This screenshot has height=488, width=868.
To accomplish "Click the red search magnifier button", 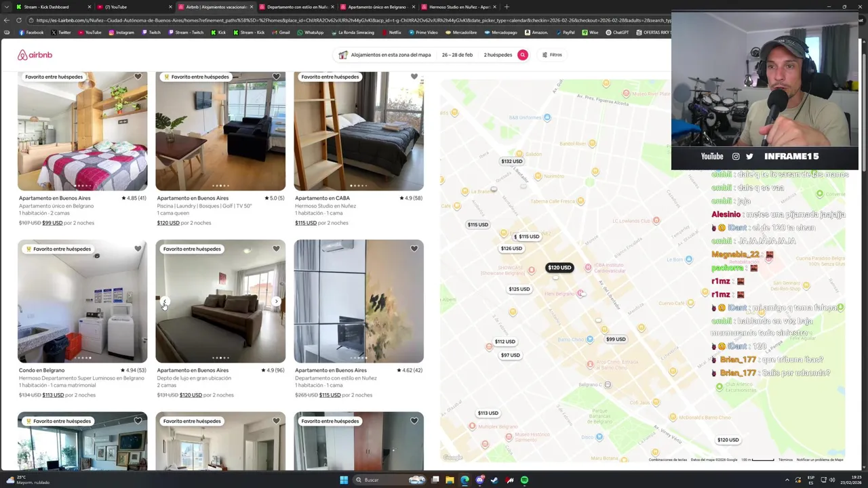I will 522,55.
